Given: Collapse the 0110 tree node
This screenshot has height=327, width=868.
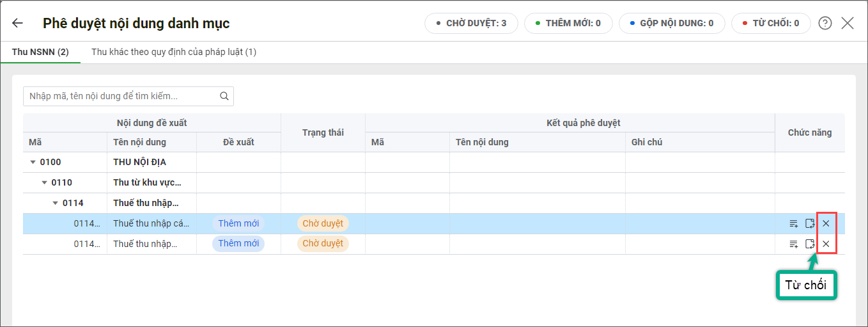Looking at the screenshot, I should (x=45, y=183).
